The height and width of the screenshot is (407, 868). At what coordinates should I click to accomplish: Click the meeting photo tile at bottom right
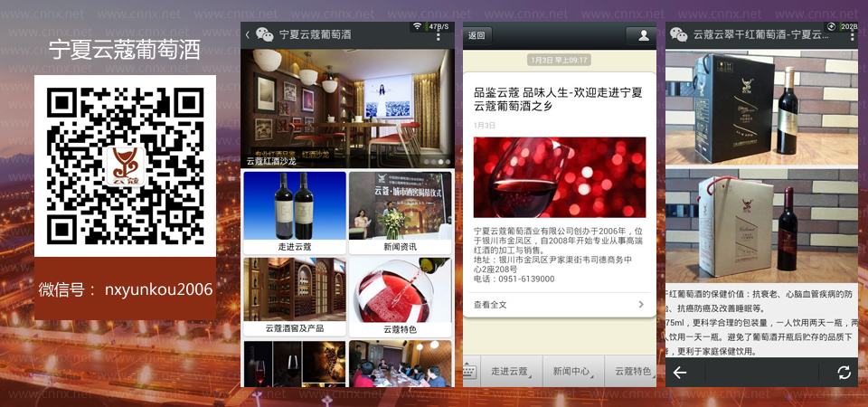tap(400, 364)
